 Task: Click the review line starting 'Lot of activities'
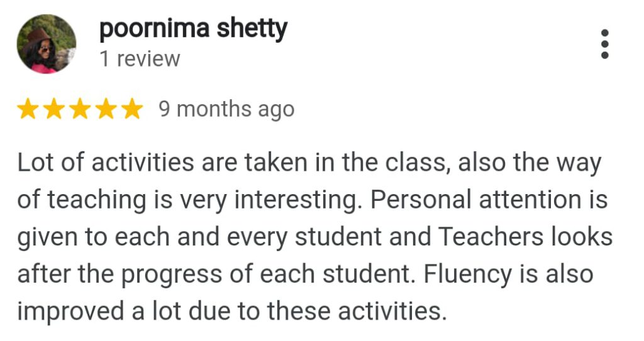tap(309, 163)
